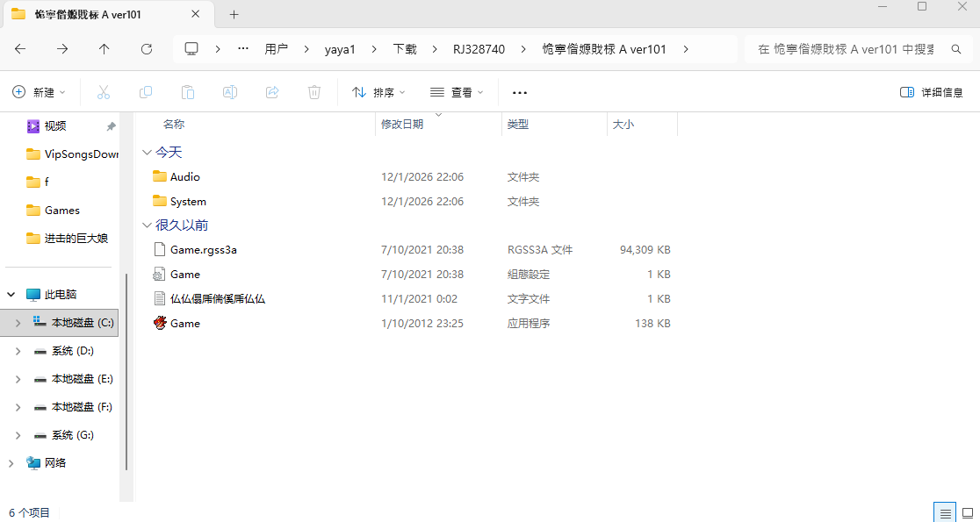Click the Share icon in the toolbar
This screenshot has height=522, width=980.
pyautogui.click(x=271, y=91)
